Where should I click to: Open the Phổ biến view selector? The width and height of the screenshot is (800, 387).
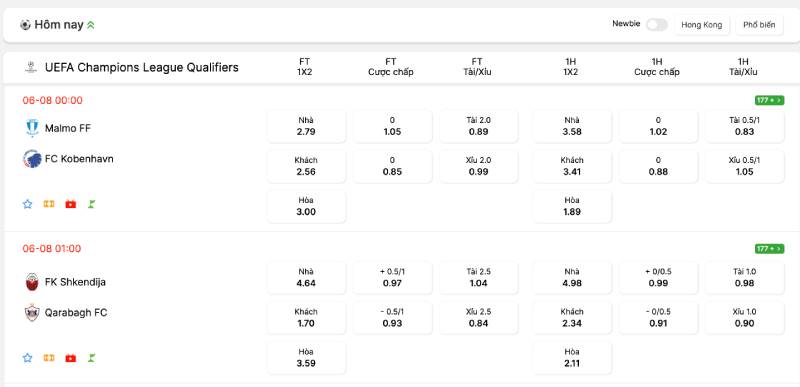tap(759, 25)
